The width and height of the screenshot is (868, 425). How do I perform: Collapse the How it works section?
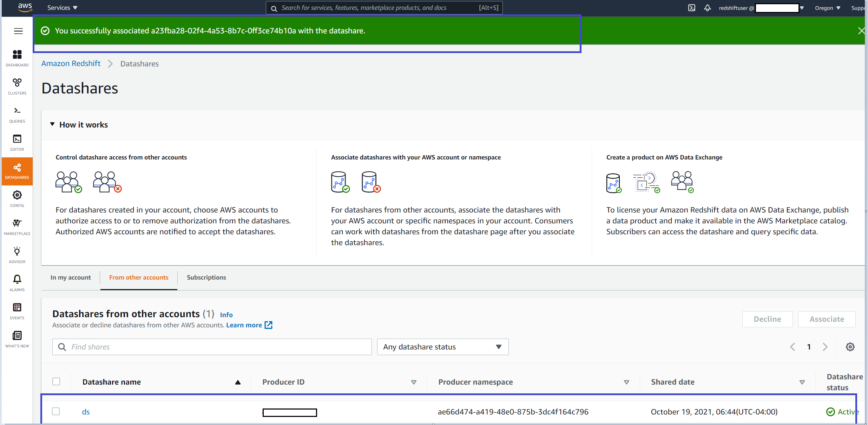53,124
